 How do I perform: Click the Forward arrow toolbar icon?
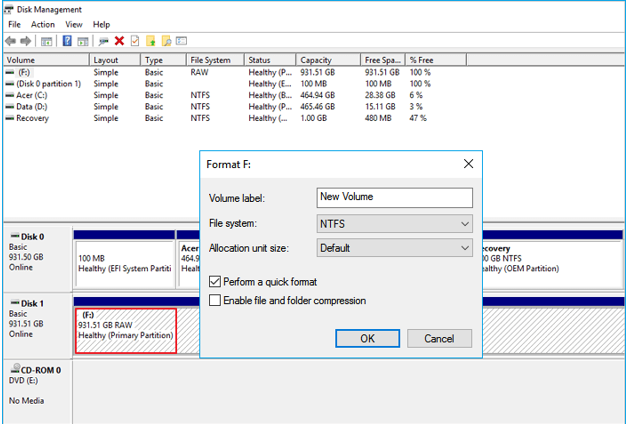click(x=26, y=41)
